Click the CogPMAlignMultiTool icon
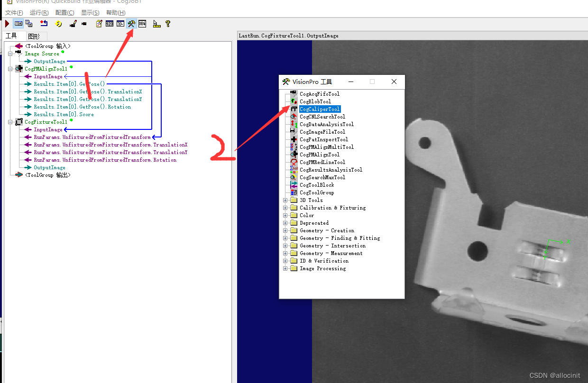Screen dimensions: 588x383 (x=294, y=147)
